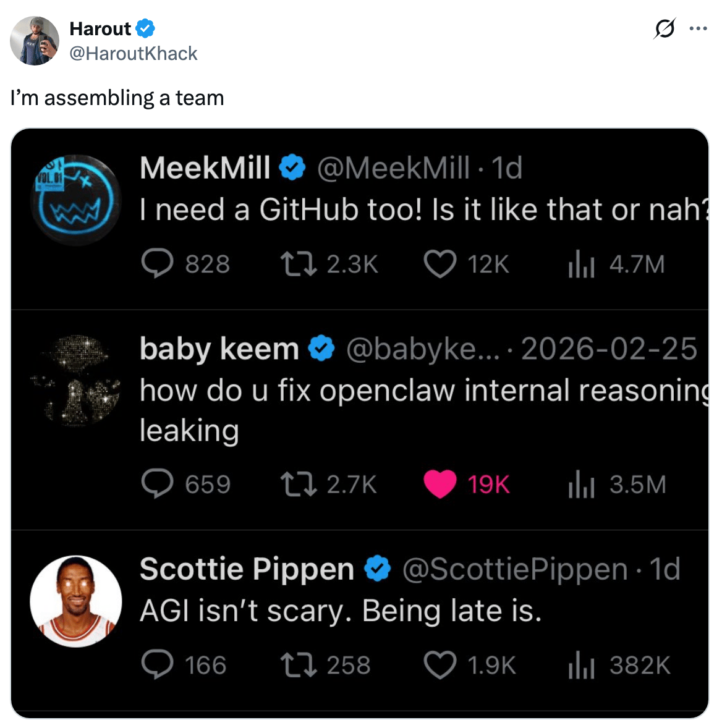Click the Harout display name
Image resolution: width=722 pixels, height=728 pixels.
coord(100,28)
